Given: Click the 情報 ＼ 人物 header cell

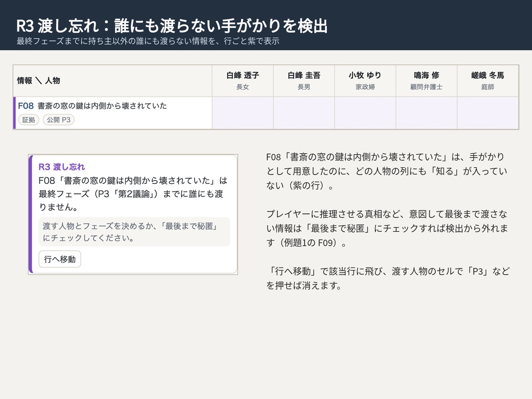Looking at the screenshot, I should (x=113, y=81).
